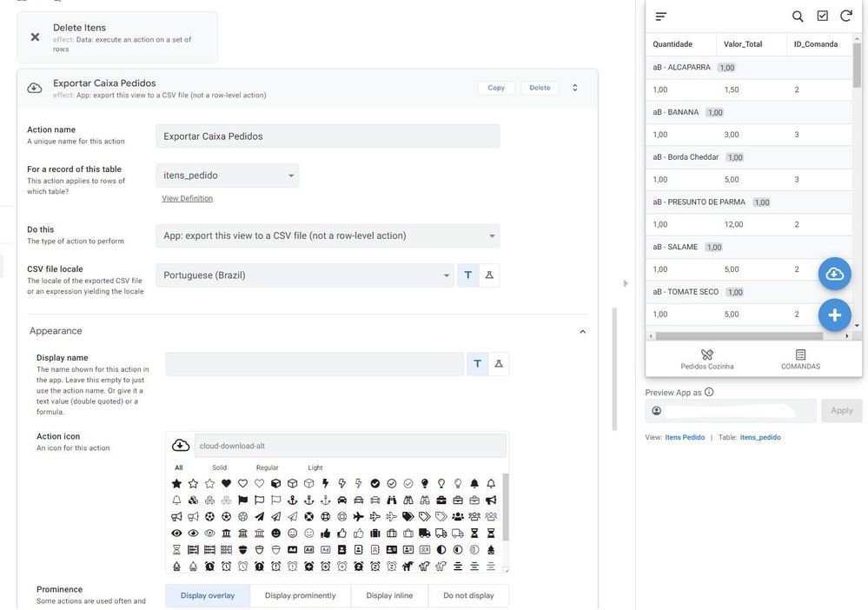Click the info icon next to Preview App as
The image size is (868, 610).
pyautogui.click(x=709, y=392)
